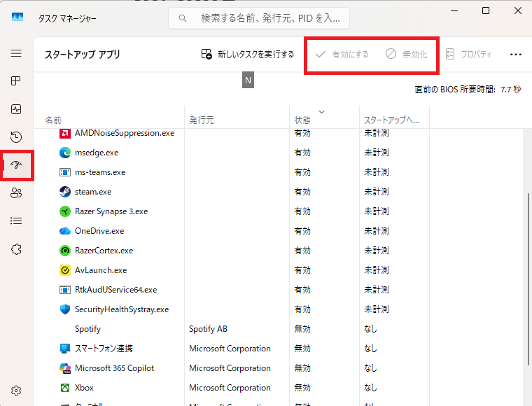Select the Startup apps gauge icon in sidebar
532x406 pixels.
16,165
